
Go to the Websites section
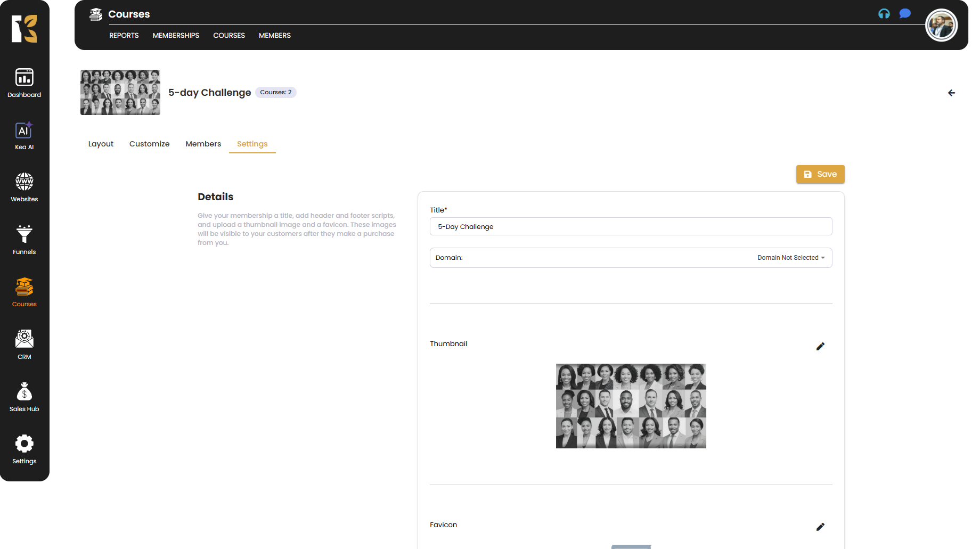coord(24,187)
